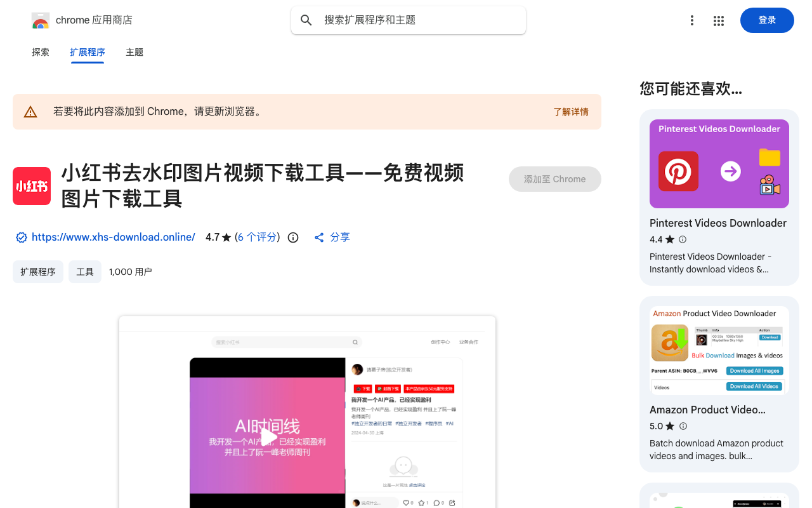
Task: Click the Chrome update warning message text
Action: 158,112
